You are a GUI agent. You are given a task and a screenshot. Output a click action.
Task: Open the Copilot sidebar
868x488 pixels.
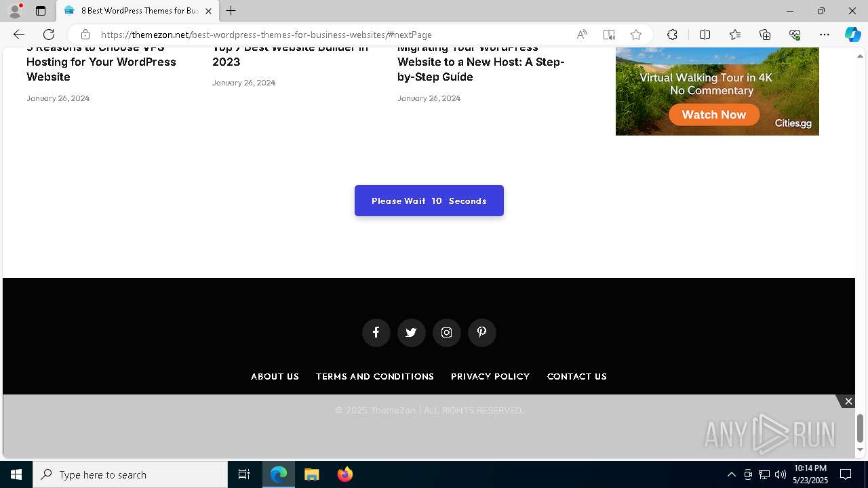852,35
